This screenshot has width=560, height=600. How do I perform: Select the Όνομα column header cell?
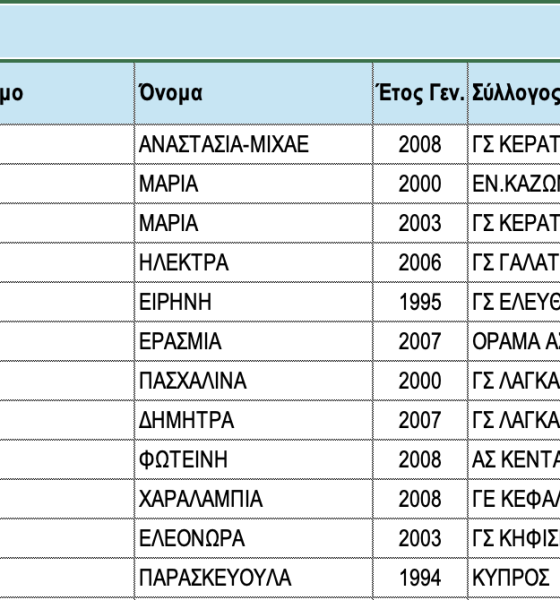point(253,93)
